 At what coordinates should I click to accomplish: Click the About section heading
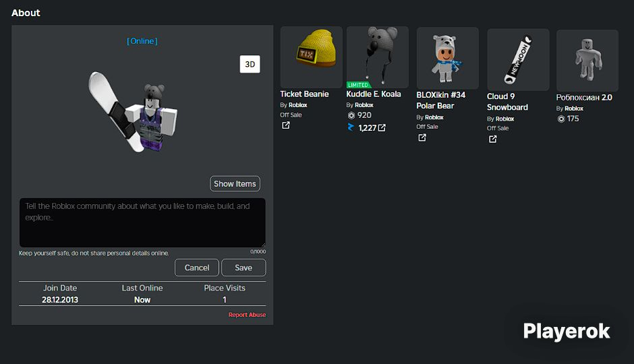pyautogui.click(x=26, y=13)
